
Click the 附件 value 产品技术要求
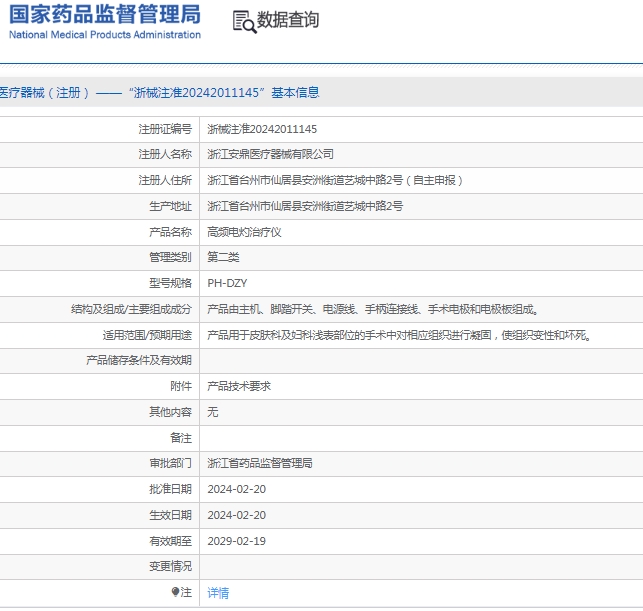pyautogui.click(x=239, y=386)
